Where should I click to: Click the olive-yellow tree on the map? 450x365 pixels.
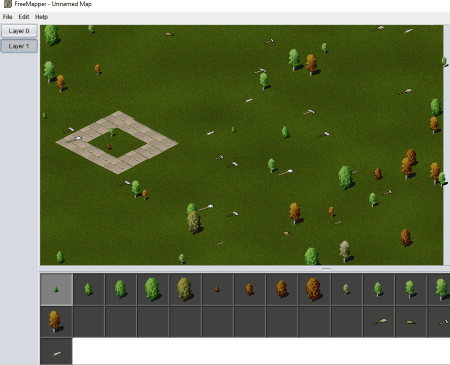[x=194, y=222]
